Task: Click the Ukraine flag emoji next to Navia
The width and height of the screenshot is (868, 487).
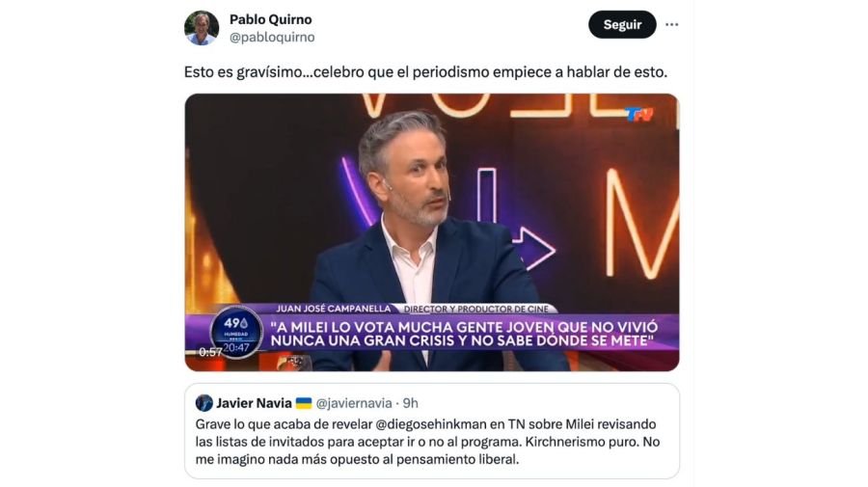Action: pyautogui.click(x=304, y=403)
